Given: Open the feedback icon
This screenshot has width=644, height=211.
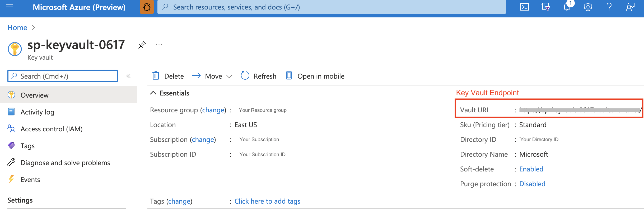Looking at the screenshot, I should [x=630, y=7].
